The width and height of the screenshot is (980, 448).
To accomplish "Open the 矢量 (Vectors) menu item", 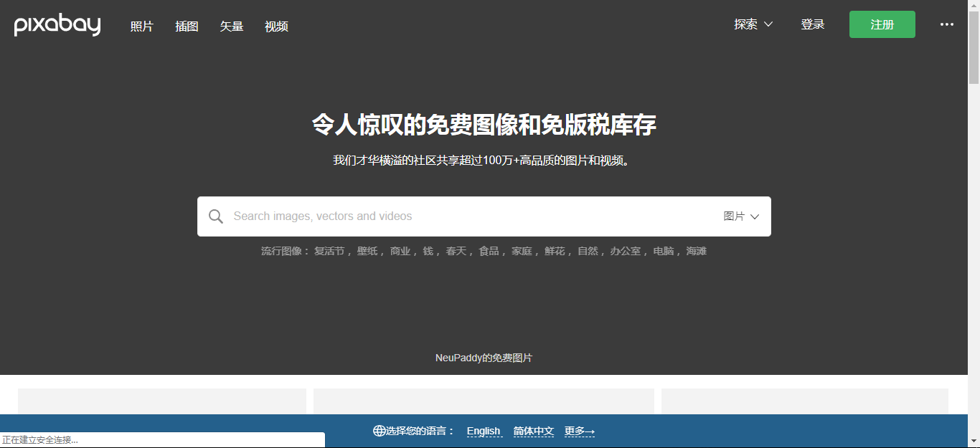I will 232,26.
